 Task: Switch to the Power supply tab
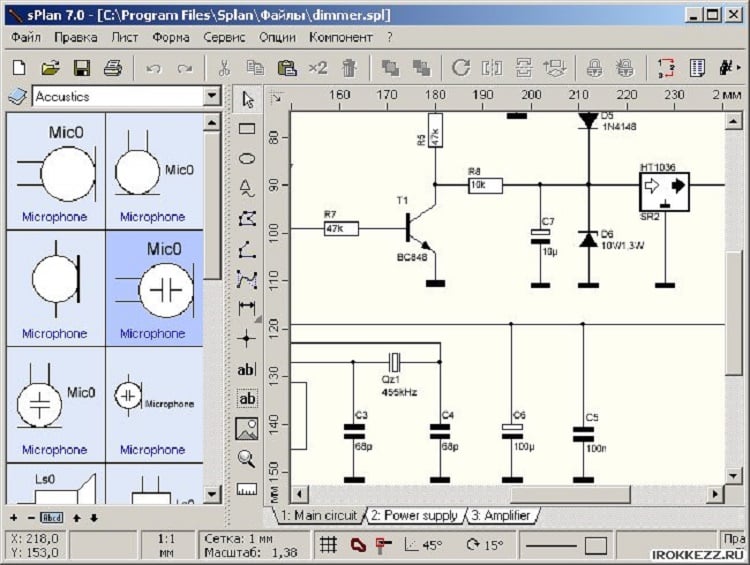click(414, 516)
